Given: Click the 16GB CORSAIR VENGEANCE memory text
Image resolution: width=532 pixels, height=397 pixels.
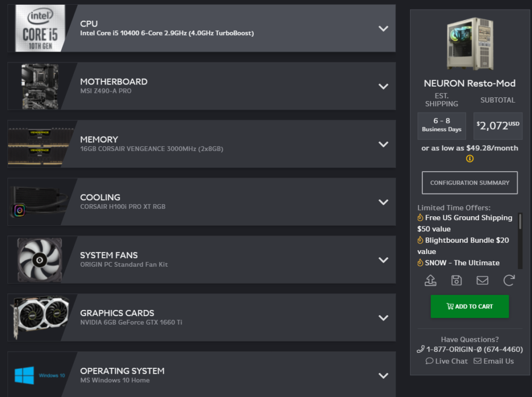Looking at the screenshot, I should pyautogui.click(x=152, y=149).
